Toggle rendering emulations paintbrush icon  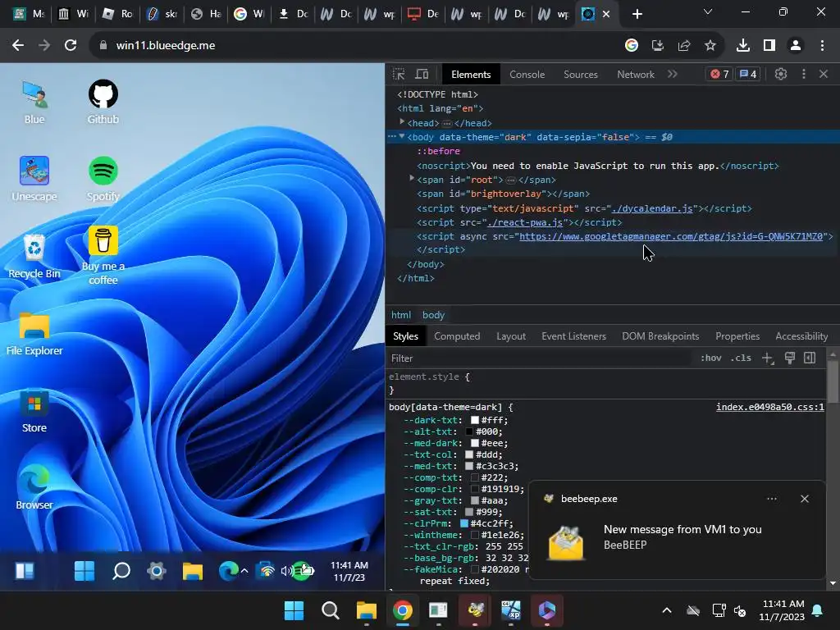tap(790, 358)
